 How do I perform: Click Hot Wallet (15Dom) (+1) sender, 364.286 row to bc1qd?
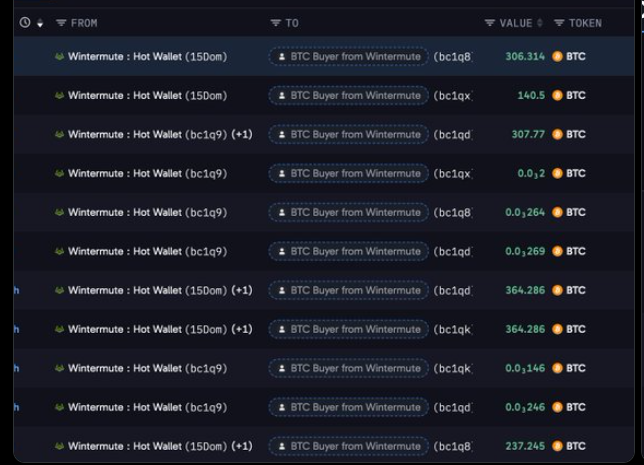160,290
